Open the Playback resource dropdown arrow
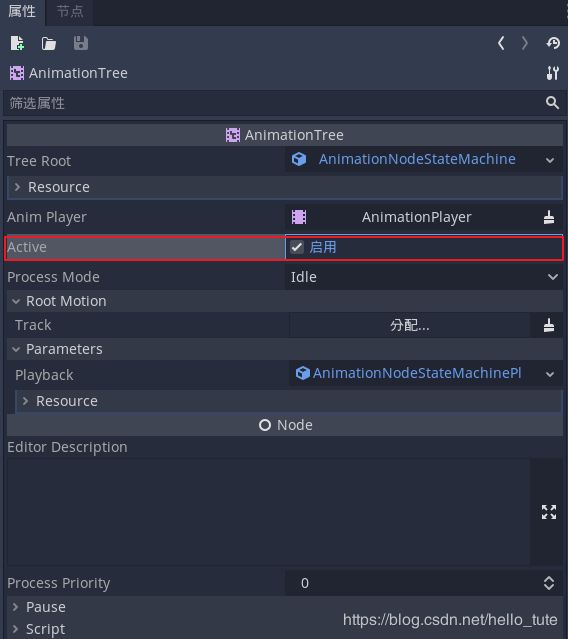This screenshot has height=639, width=568. click(550, 374)
